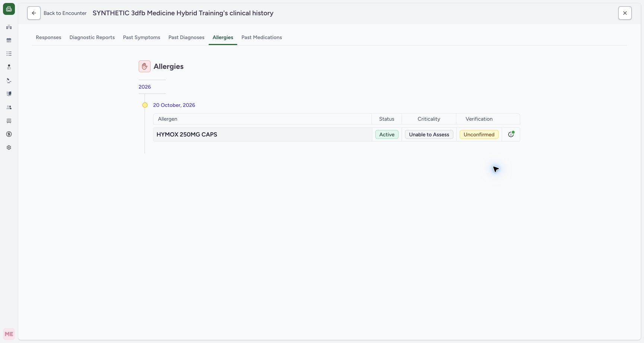Open the settings gear sidebar icon
The height and width of the screenshot is (343, 644).
[9, 147]
